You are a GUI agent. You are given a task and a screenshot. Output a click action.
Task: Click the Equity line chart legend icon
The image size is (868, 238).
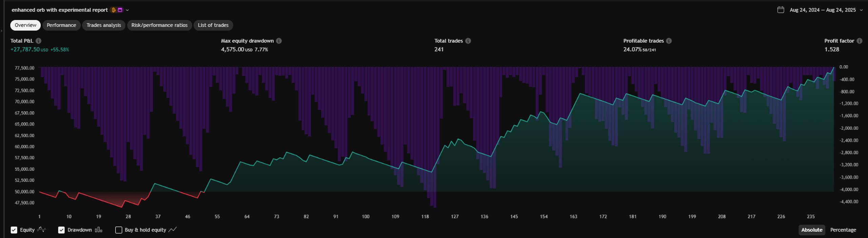[x=41, y=230]
